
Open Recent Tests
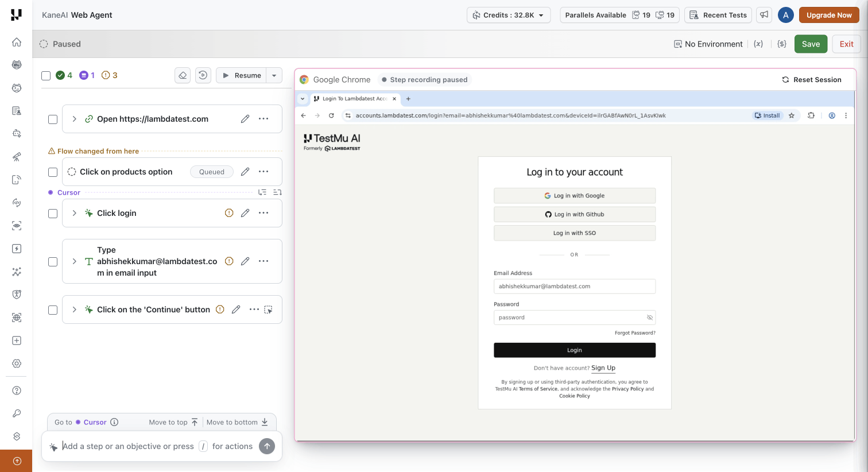pos(718,15)
